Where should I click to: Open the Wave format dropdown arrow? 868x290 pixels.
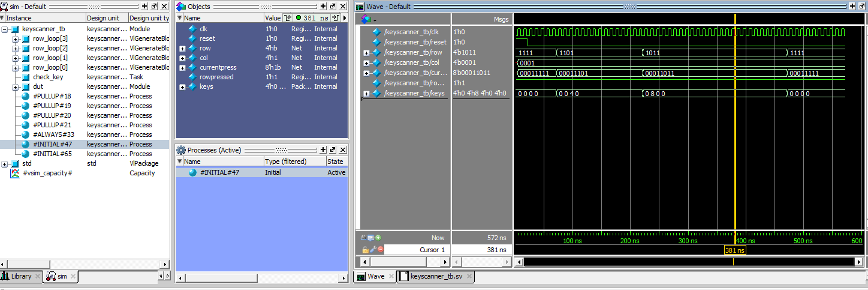pos(375,20)
